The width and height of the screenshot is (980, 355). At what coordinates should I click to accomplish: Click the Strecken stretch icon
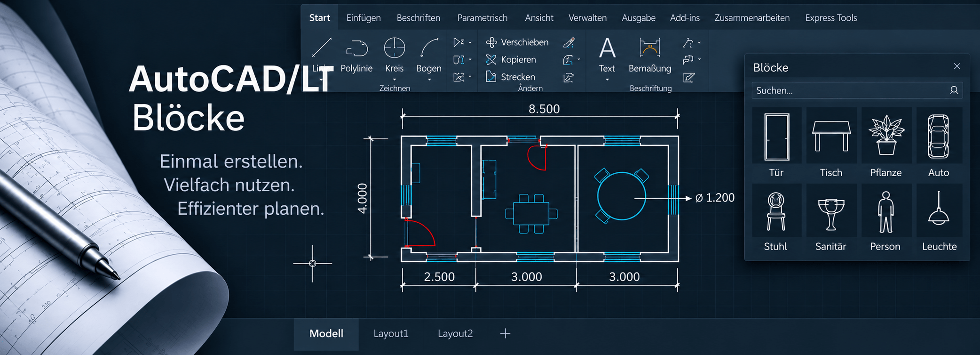click(x=491, y=76)
